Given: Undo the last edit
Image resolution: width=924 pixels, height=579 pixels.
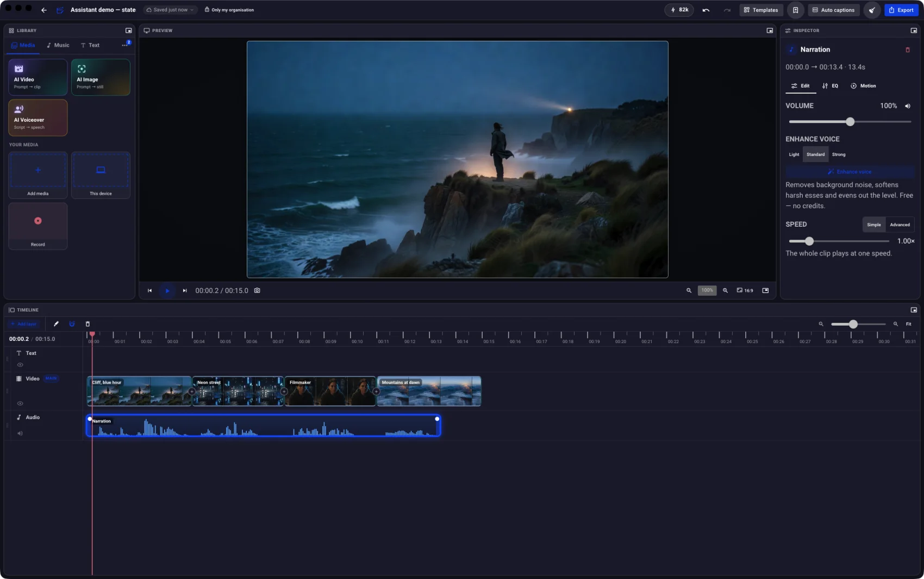Looking at the screenshot, I should (x=706, y=10).
